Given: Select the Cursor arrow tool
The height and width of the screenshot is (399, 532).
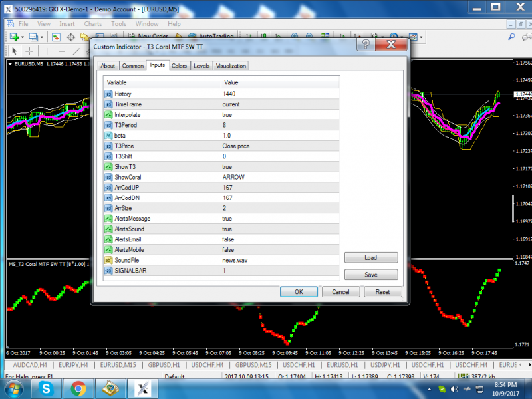Looking at the screenshot, I should coord(14,51).
